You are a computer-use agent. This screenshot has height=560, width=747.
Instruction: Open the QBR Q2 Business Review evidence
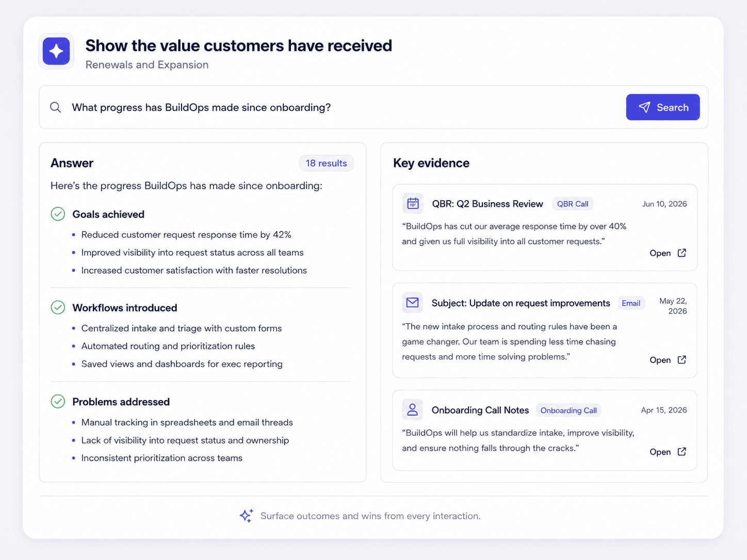click(x=668, y=253)
